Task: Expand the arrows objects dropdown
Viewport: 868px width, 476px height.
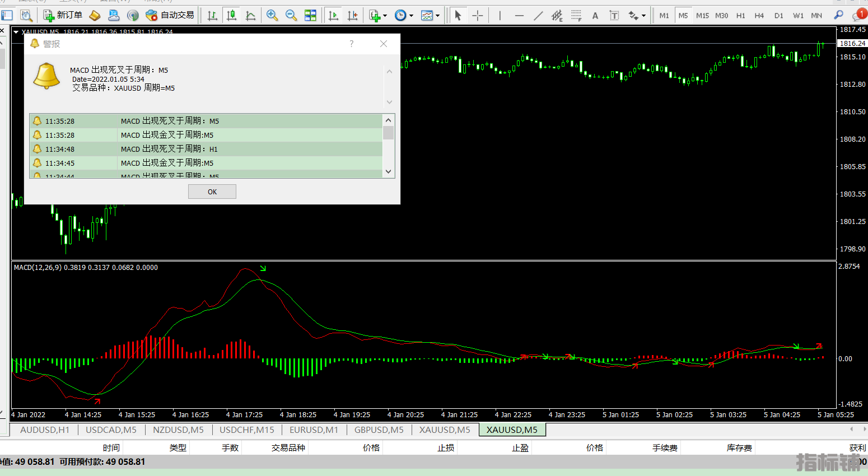Action: (643, 16)
